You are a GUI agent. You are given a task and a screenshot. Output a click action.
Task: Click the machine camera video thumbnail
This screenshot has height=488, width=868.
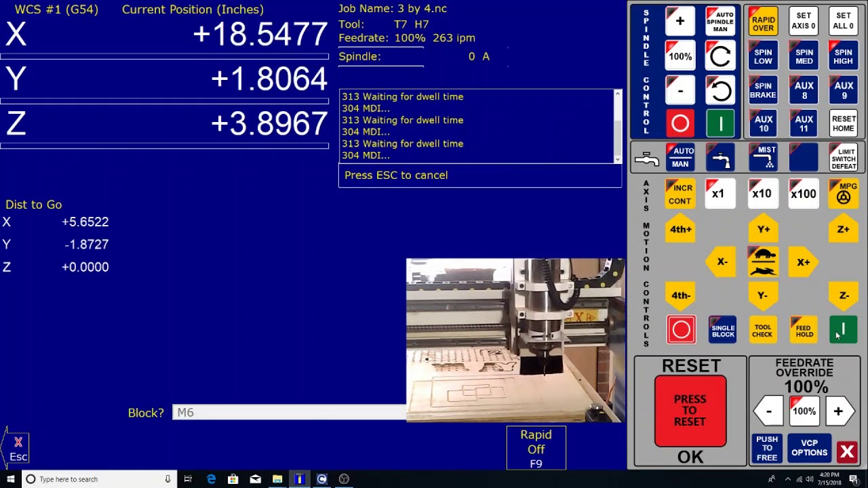click(515, 340)
